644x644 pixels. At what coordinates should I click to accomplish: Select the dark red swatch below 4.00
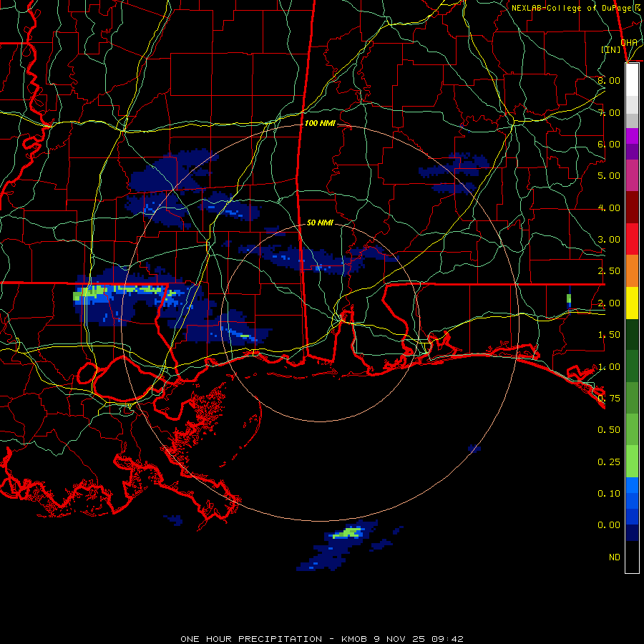[x=632, y=208]
